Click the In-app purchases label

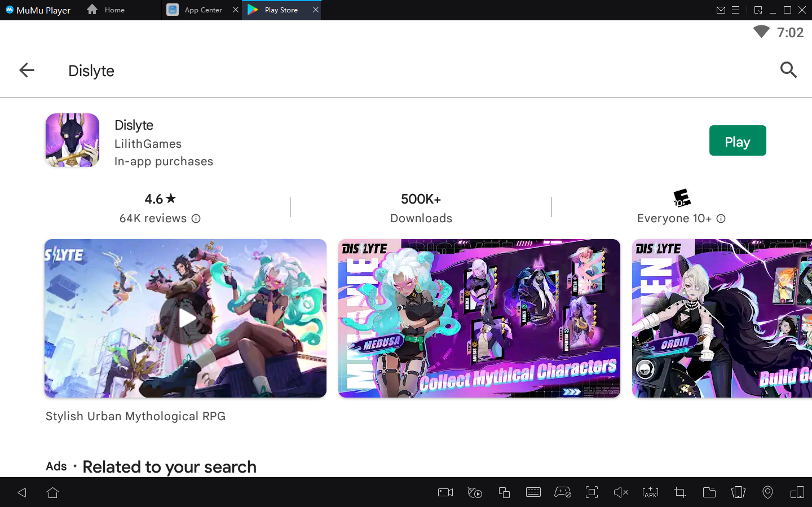click(164, 161)
